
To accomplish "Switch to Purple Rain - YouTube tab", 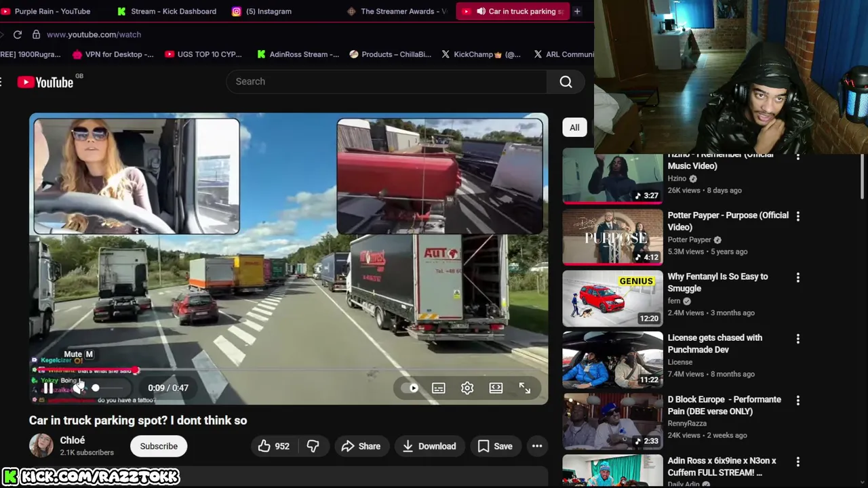I will (x=52, y=12).
